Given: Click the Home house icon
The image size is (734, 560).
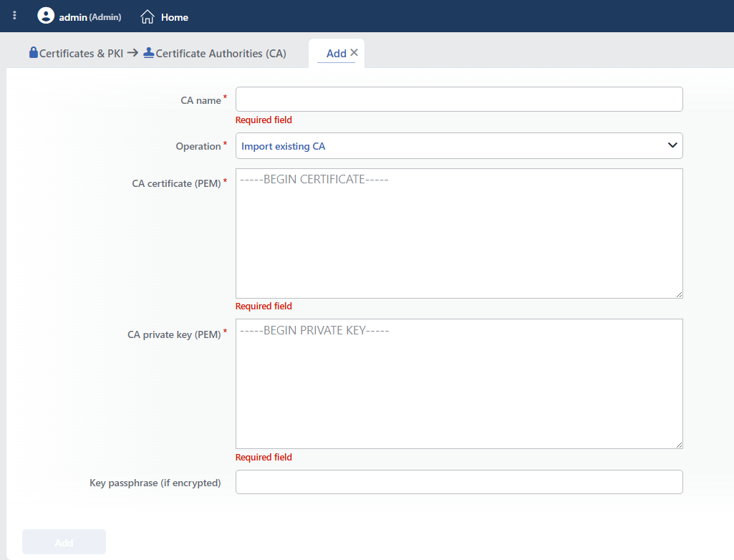Looking at the screenshot, I should coord(148,17).
